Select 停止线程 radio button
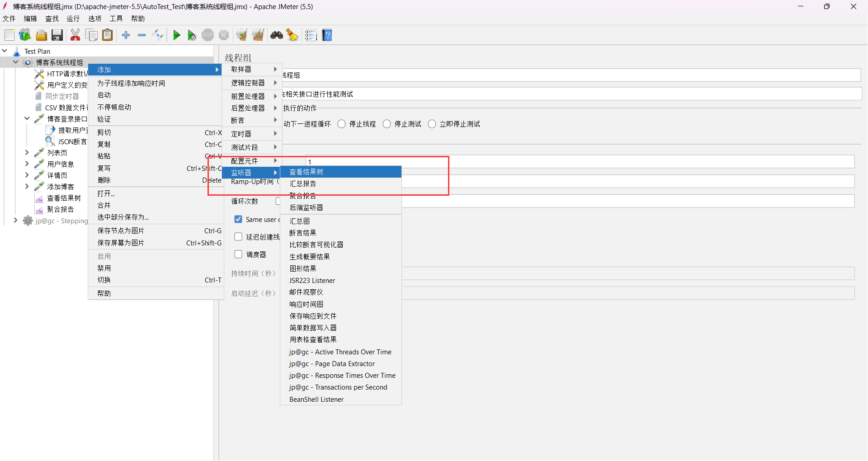The height and width of the screenshot is (461, 868). [342, 124]
